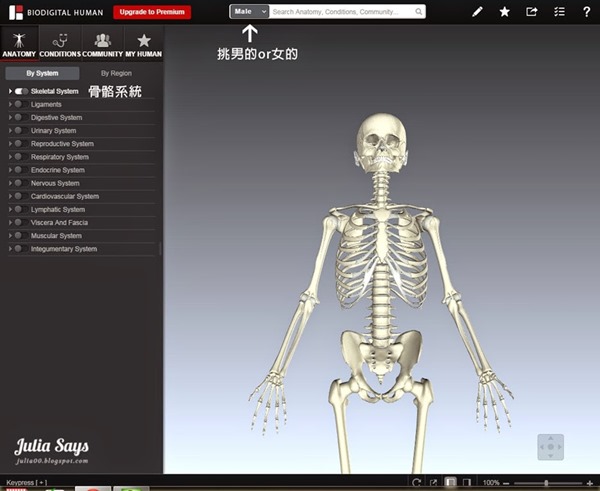Select the By System view

tap(42, 73)
